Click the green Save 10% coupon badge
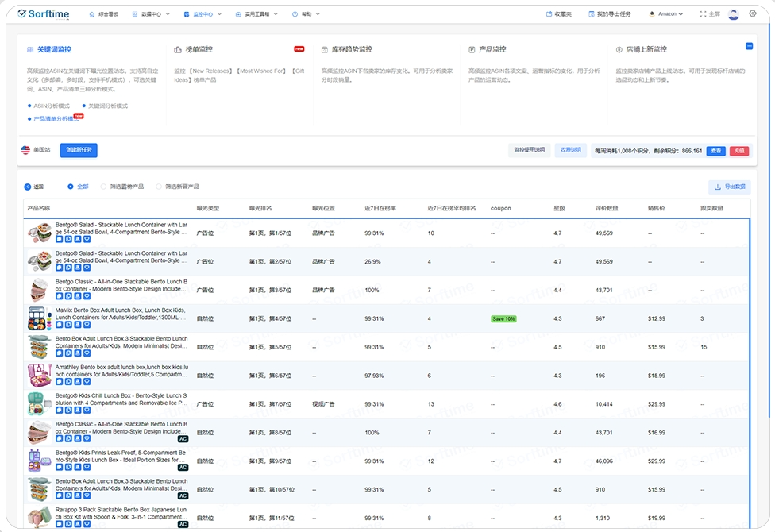The width and height of the screenshot is (775, 532). pyautogui.click(x=503, y=318)
